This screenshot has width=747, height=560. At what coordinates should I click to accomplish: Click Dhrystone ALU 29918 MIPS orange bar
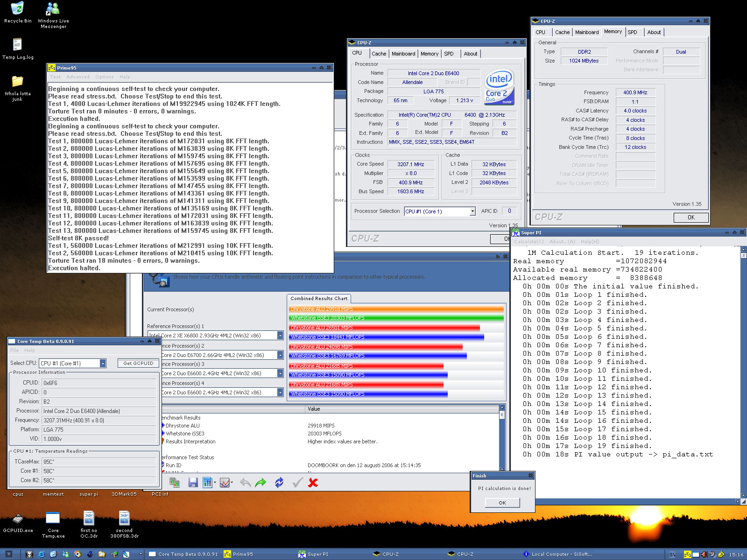[396, 309]
